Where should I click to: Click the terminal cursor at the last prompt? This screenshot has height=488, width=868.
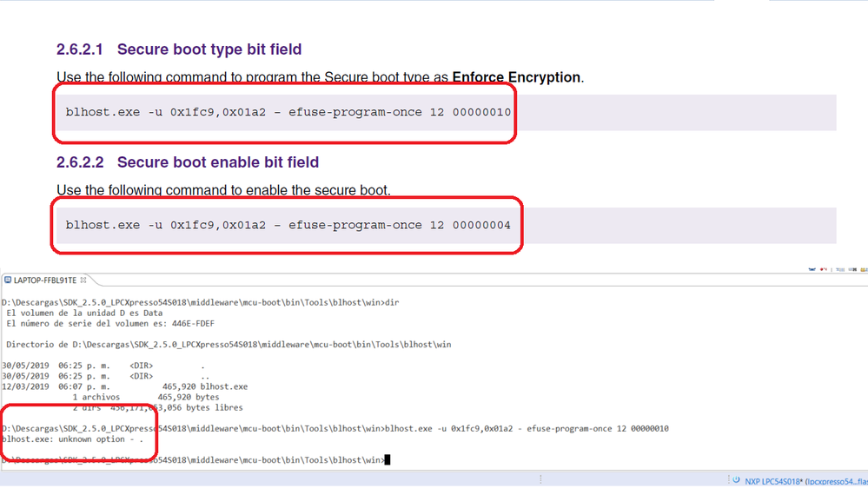click(x=388, y=460)
